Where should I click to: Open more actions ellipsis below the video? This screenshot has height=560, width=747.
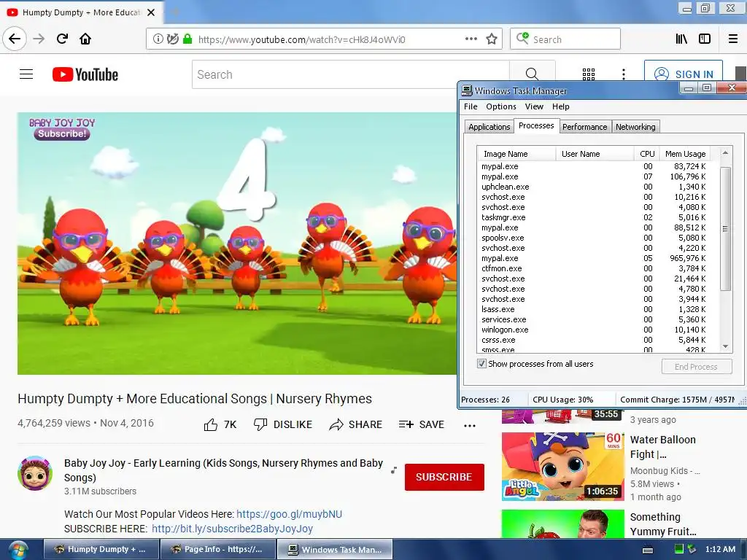pyautogui.click(x=470, y=426)
